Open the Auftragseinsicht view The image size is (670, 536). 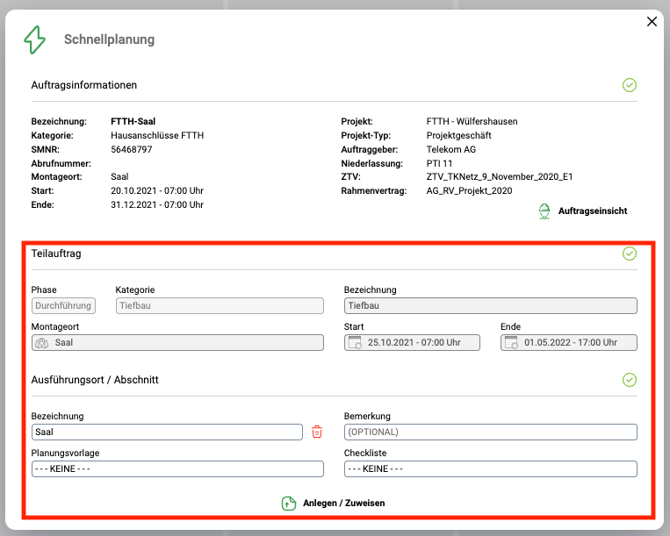584,211
